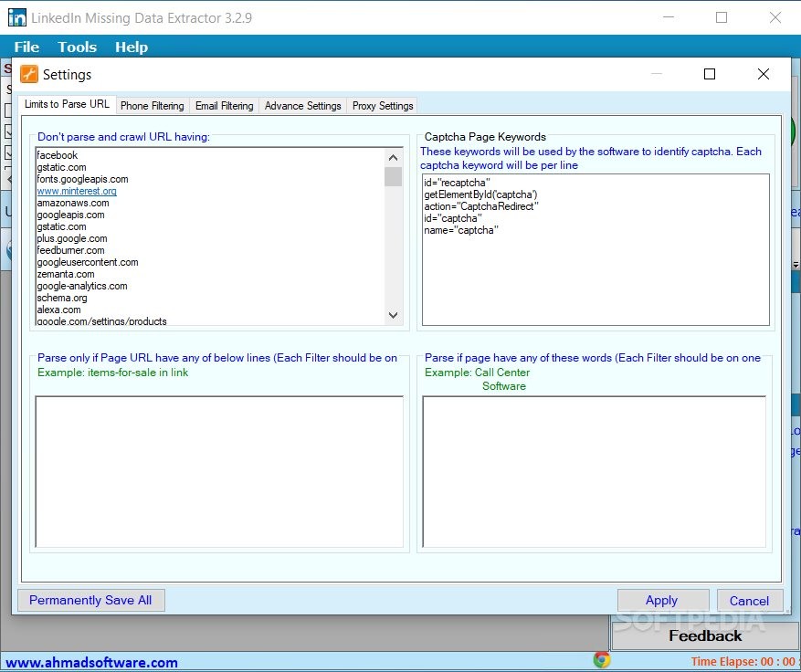Click inside Captcha Page Keywords text box

[x=595, y=249]
